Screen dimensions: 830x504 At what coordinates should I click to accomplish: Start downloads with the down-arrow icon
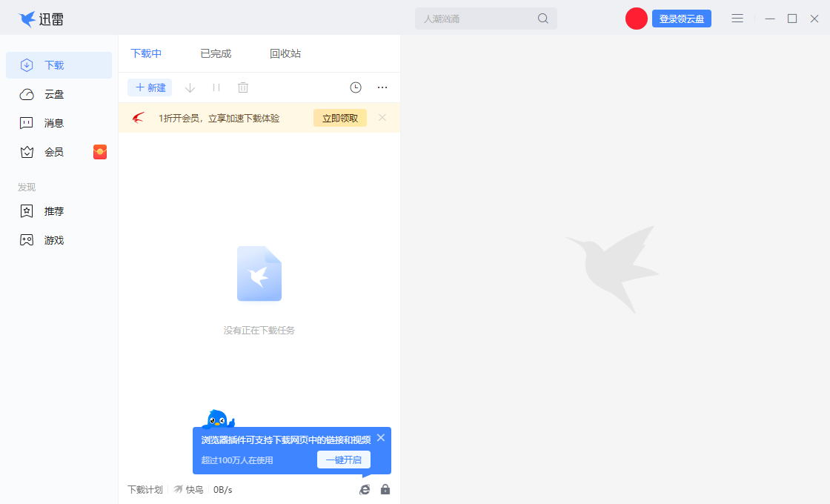coord(190,87)
